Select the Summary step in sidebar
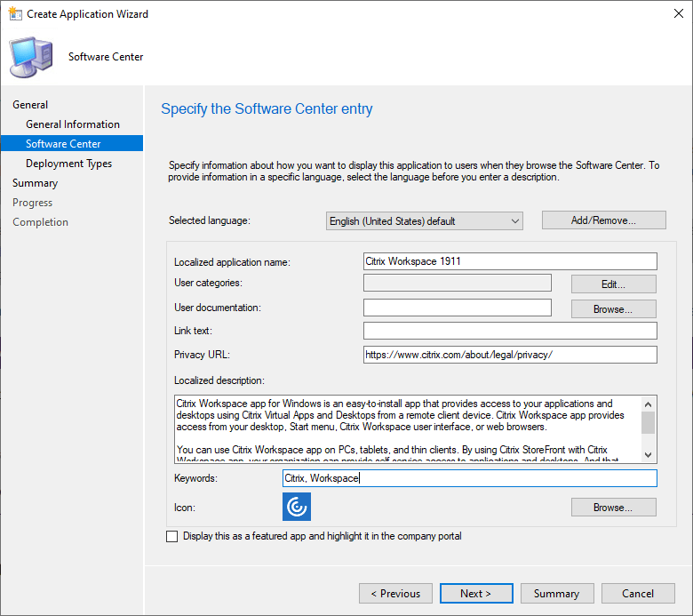693x616 pixels. [35, 183]
